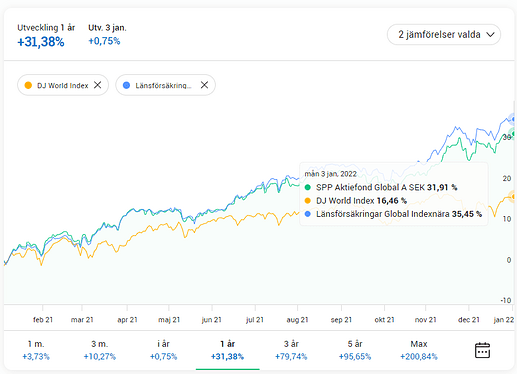Select the Max period tab
The width and height of the screenshot is (517, 374).
click(x=419, y=350)
